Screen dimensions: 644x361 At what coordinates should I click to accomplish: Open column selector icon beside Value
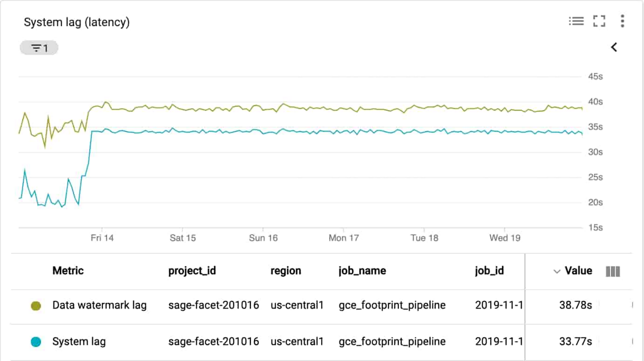pyautogui.click(x=613, y=272)
